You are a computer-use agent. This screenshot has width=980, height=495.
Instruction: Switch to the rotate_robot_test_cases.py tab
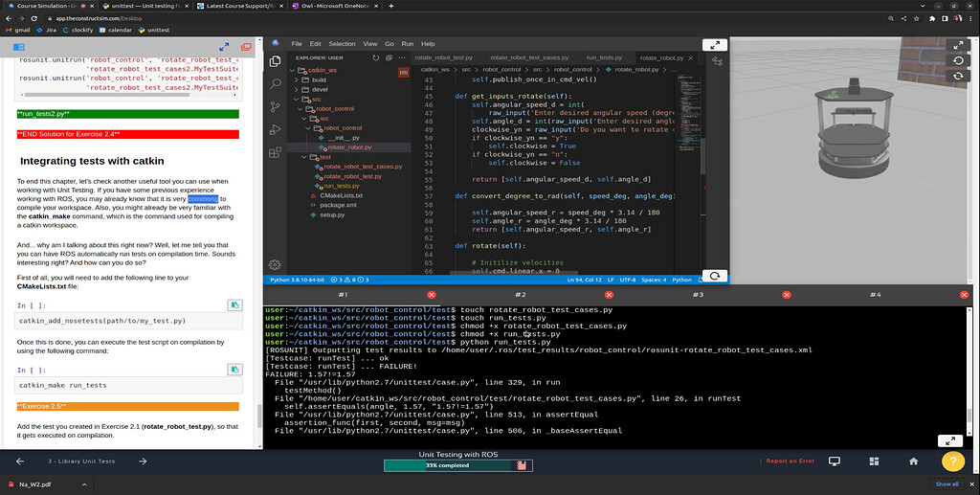(529, 57)
